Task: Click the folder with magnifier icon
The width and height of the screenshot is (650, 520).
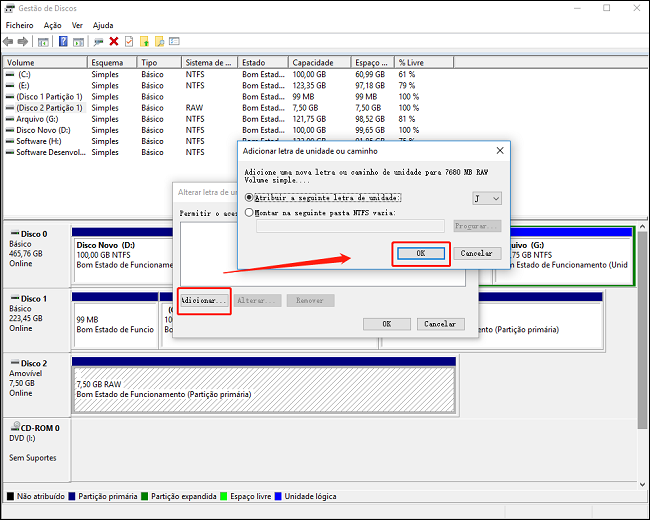Action: [160, 41]
